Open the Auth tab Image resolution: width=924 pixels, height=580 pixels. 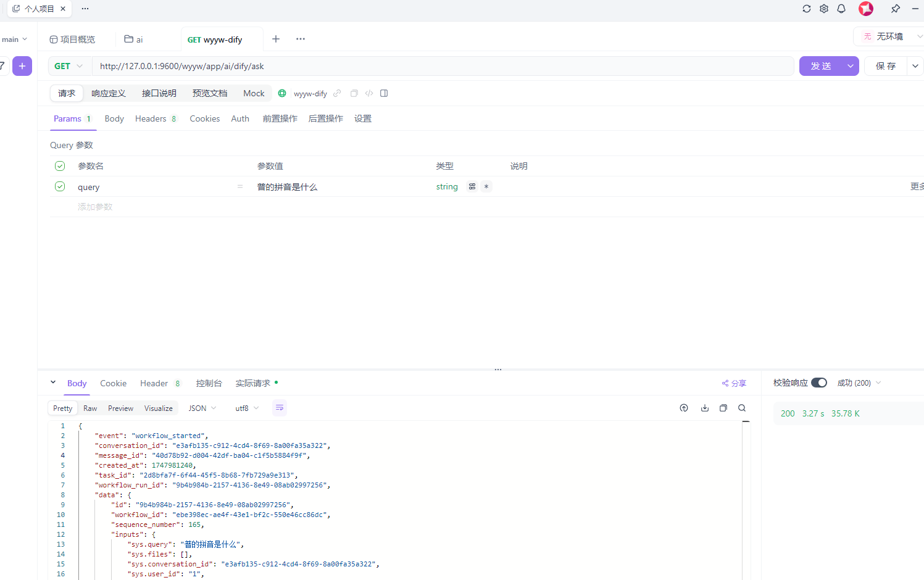240,118
